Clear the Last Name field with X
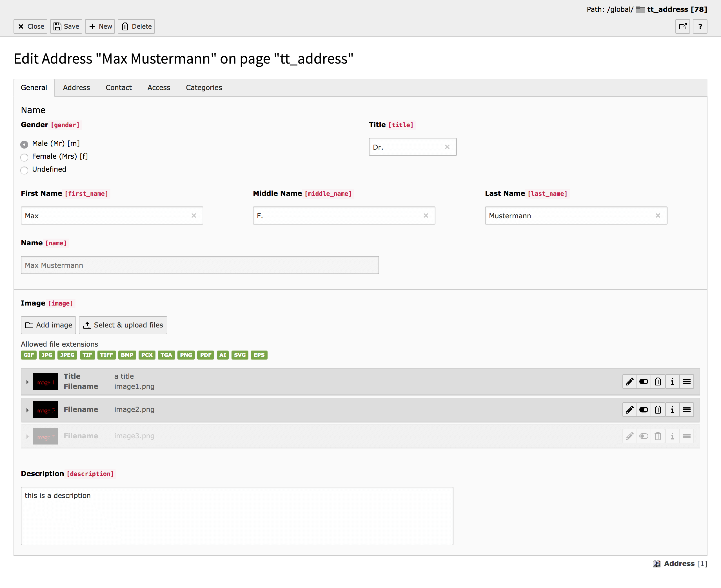Image resolution: width=721 pixels, height=588 pixels. 658,216
